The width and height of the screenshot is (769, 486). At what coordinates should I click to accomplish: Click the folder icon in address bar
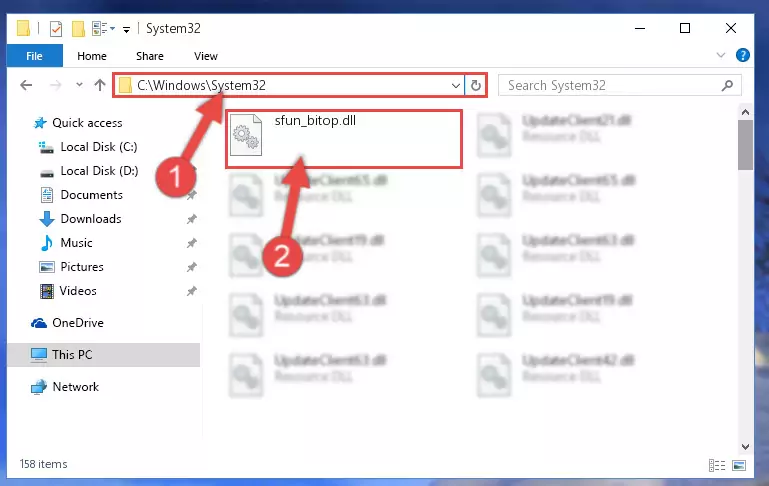click(126, 85)
